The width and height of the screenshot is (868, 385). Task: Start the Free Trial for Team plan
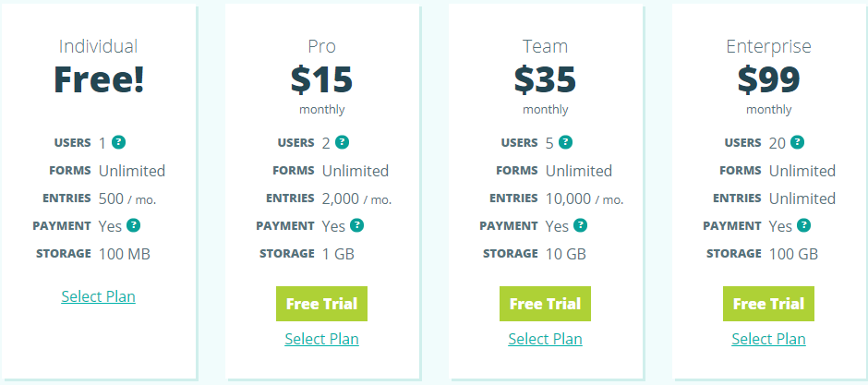click(545, 304)
